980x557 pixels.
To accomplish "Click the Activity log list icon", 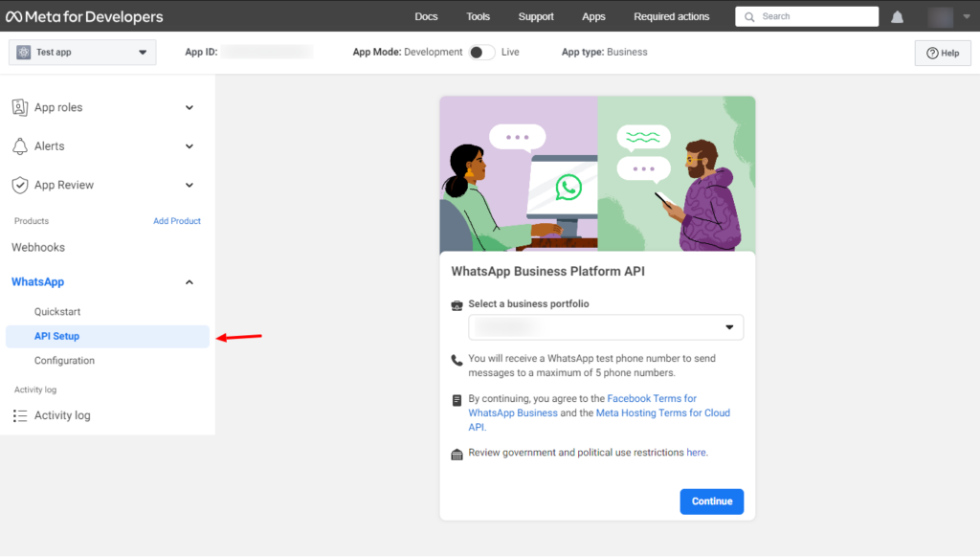I will tap(20, 415).
